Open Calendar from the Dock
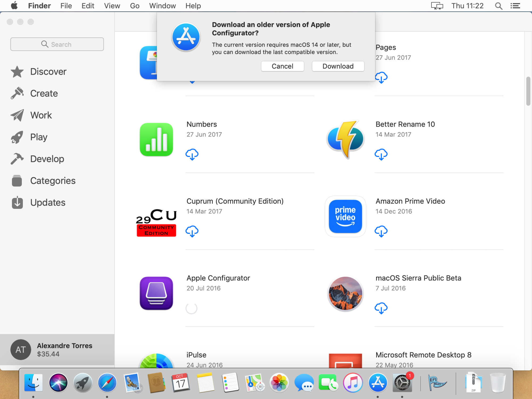This screenshot has width=532, height=399. 181,383
